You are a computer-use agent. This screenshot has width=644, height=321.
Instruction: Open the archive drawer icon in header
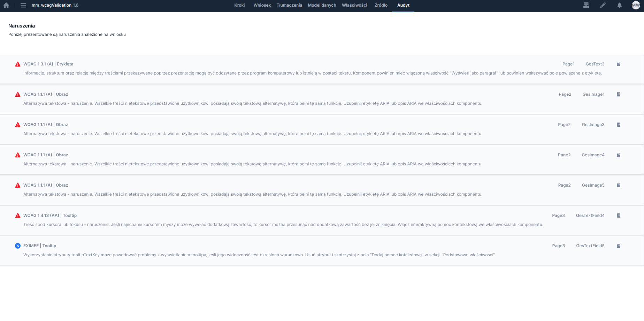tap(586, 5)
